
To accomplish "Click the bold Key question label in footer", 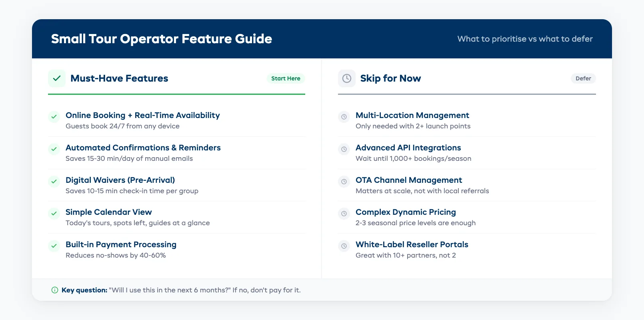I will coord(84,290).
